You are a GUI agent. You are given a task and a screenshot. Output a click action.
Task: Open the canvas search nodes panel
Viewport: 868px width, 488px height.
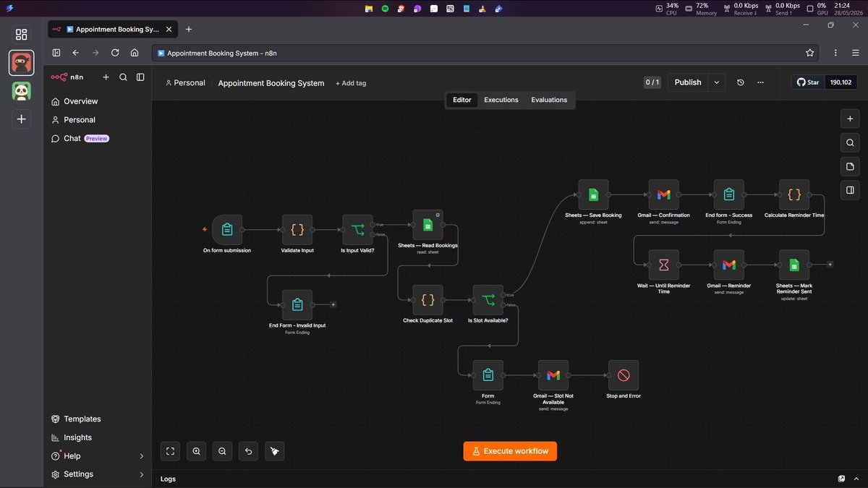pos(850,142)
